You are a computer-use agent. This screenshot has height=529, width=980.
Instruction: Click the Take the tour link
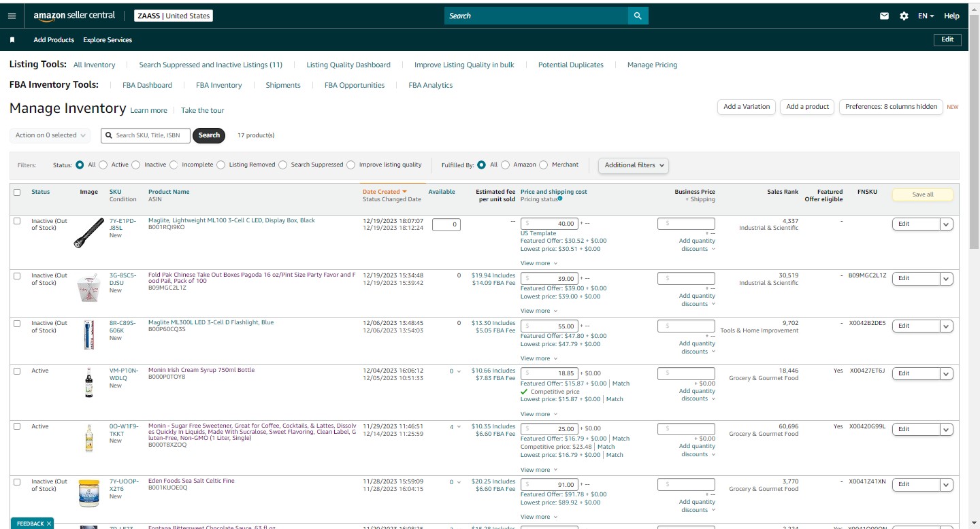click(x=202, y=111)
